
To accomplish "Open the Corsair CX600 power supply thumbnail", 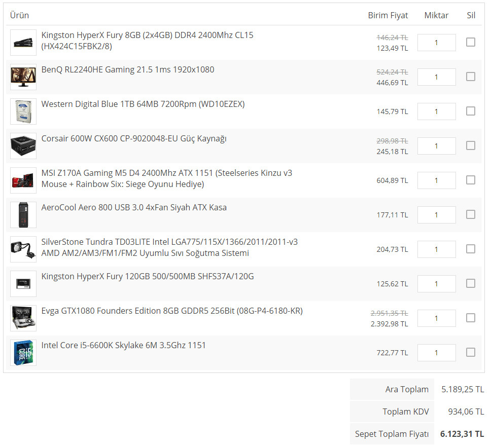I will point(23,146).
